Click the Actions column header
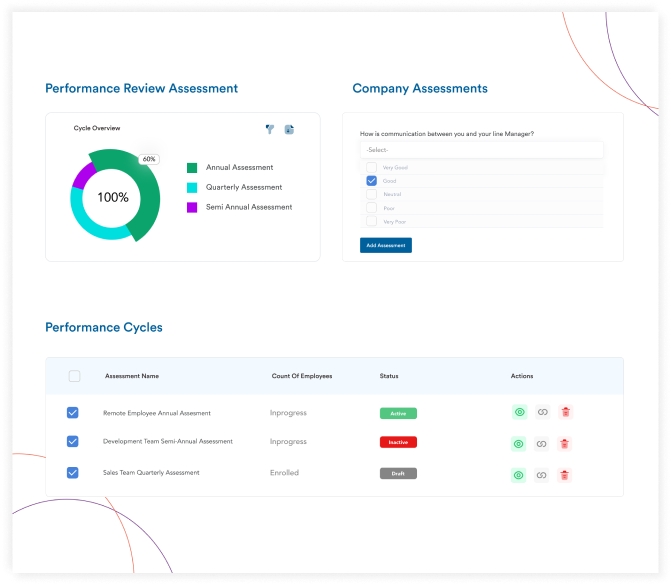Viewport: 671px width, 586px height. coord(522,376)
